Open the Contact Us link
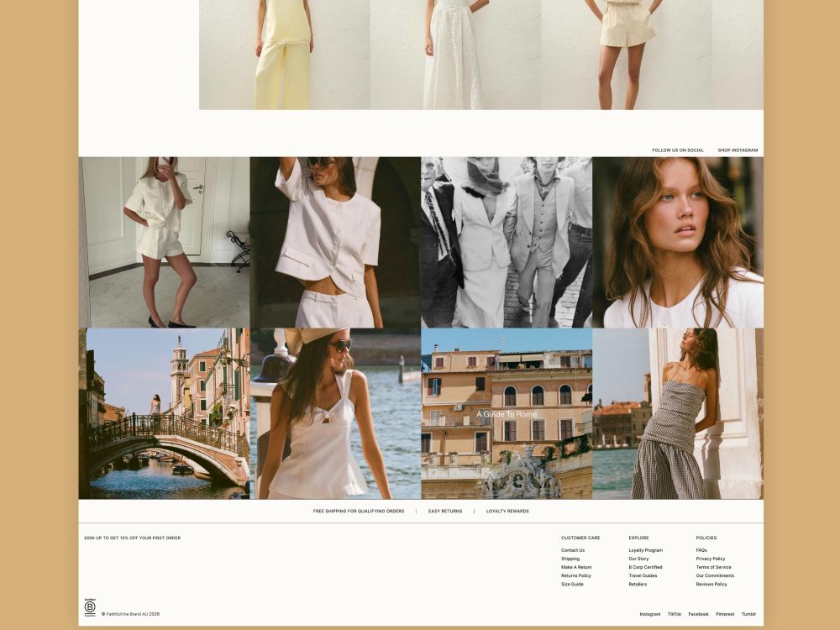This screenshot has width=840, height=630. pyautogui.click(x=573, y=550)
